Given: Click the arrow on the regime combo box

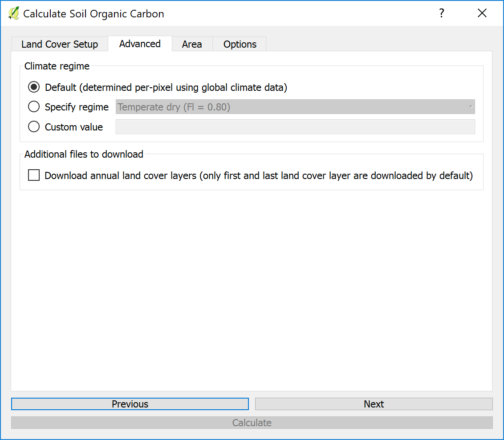Looking at the screenshot, I should click(x=471, y=107).
